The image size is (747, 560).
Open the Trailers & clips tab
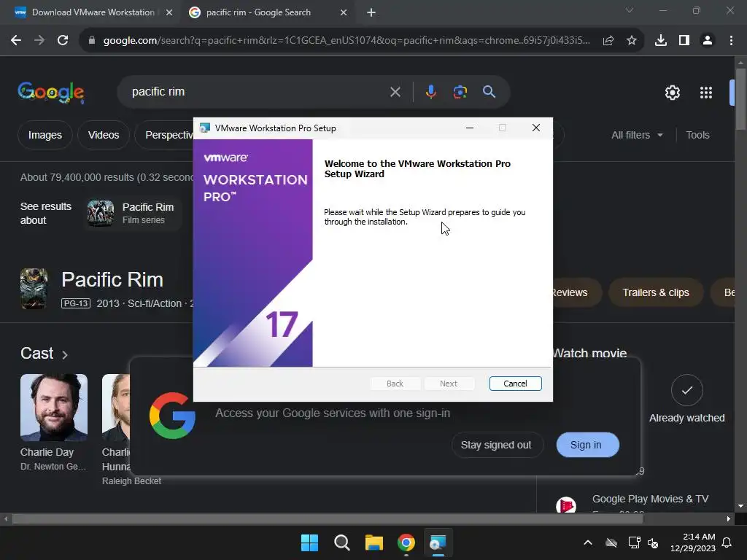click(x=656, y=292)
